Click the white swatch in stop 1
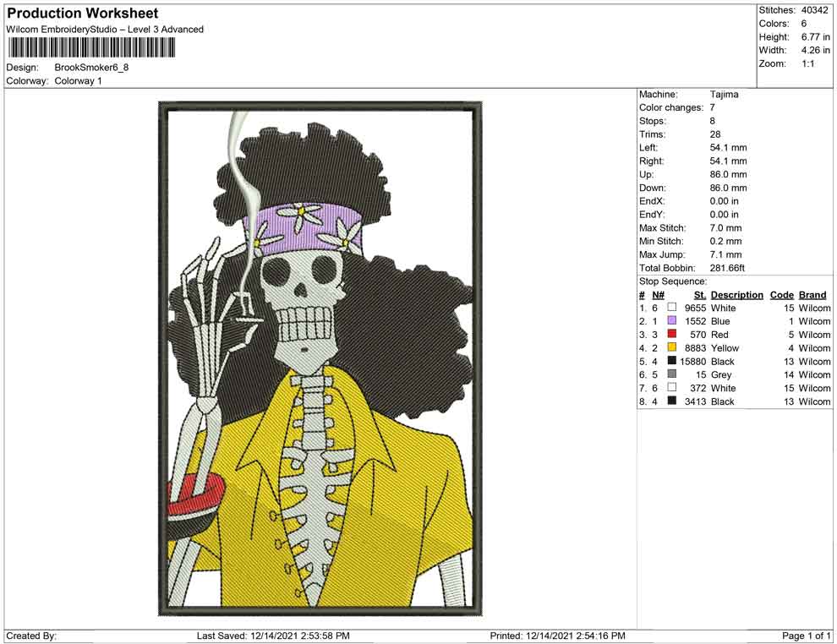 point(672,308)
